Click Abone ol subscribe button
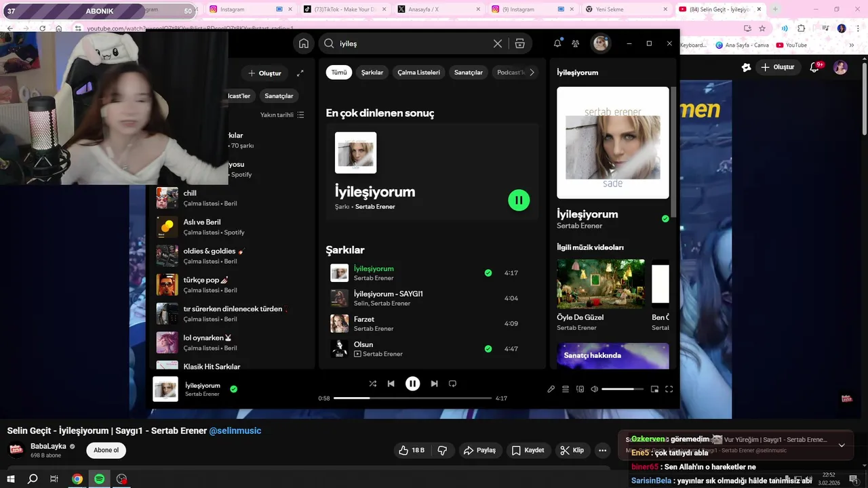The height and width of the screenshot is (488, 868). pos(106,450)
